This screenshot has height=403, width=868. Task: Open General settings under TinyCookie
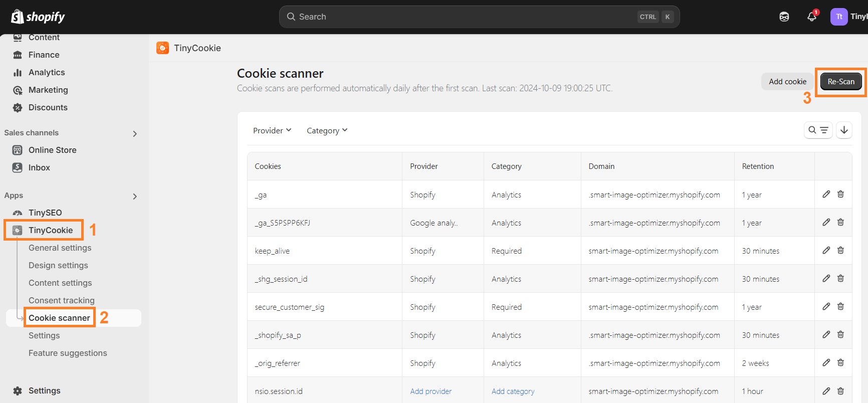coord(60,248)
